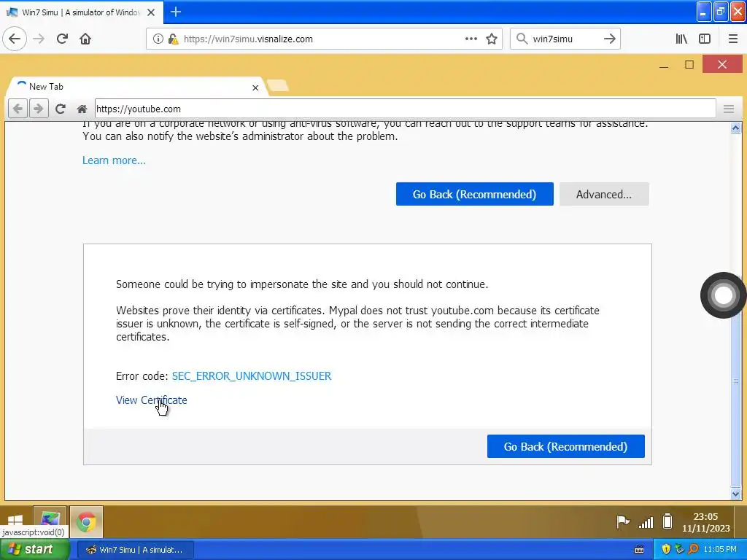Close the Win7 Simu tab
The width and height of the screenshot is (747, 560).
(x=151, y=12)
